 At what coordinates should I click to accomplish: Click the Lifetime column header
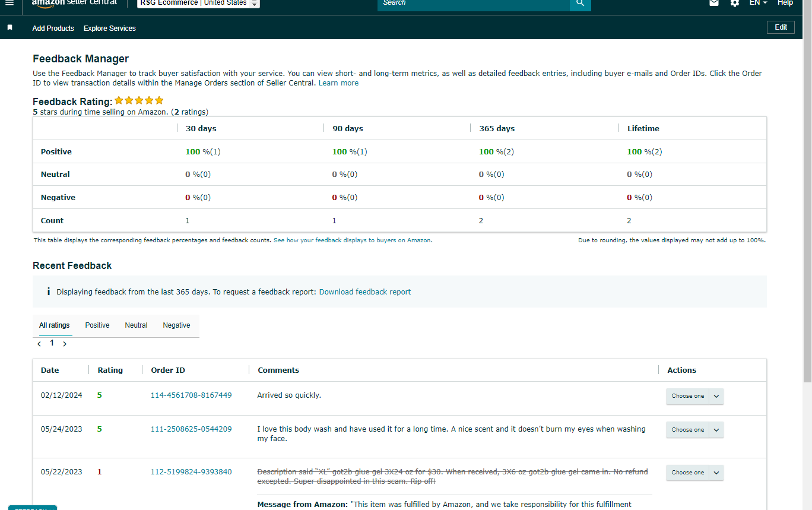(643, 129)
